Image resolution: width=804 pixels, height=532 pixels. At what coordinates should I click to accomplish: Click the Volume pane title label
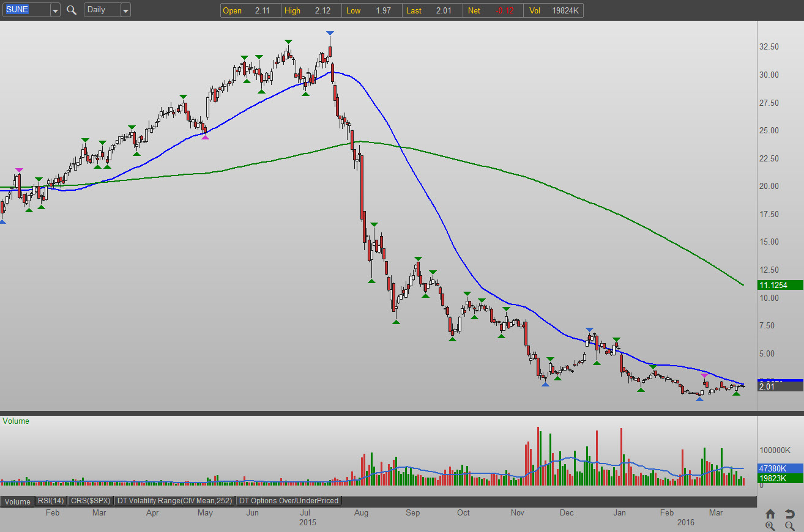click(x=16, y=421)
